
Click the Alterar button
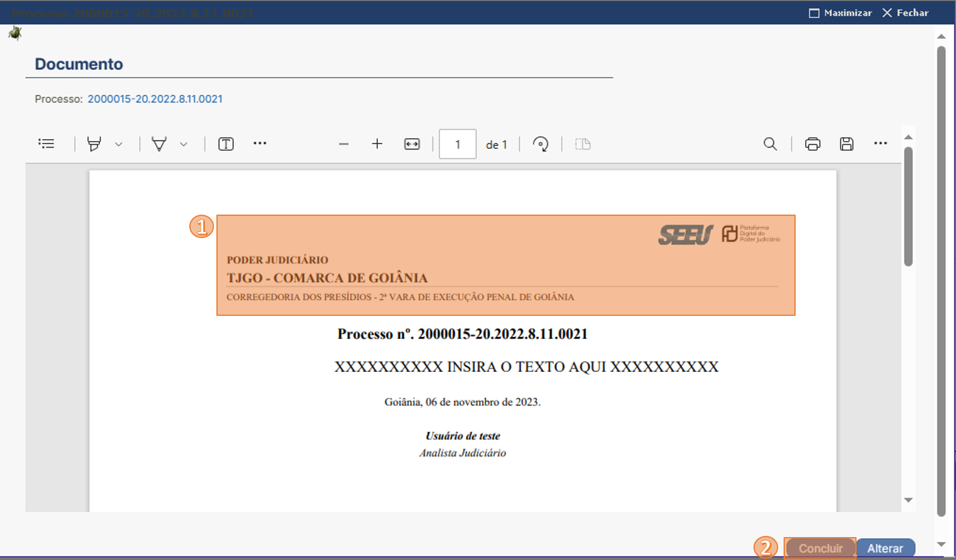pos(885,549)
